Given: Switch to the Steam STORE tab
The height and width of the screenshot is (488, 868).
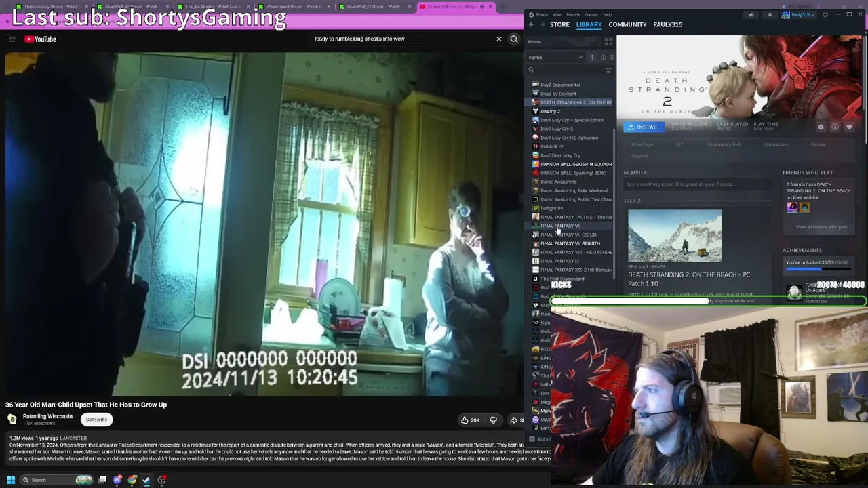Looking at the screenshot, I should 559,24.
